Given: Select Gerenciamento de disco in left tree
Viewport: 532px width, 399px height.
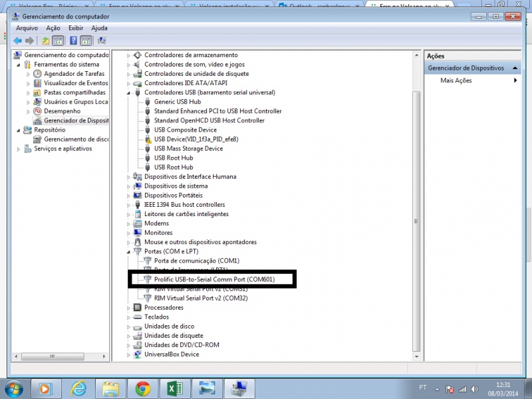Looking at the screenshot, I should pos(76,139).
